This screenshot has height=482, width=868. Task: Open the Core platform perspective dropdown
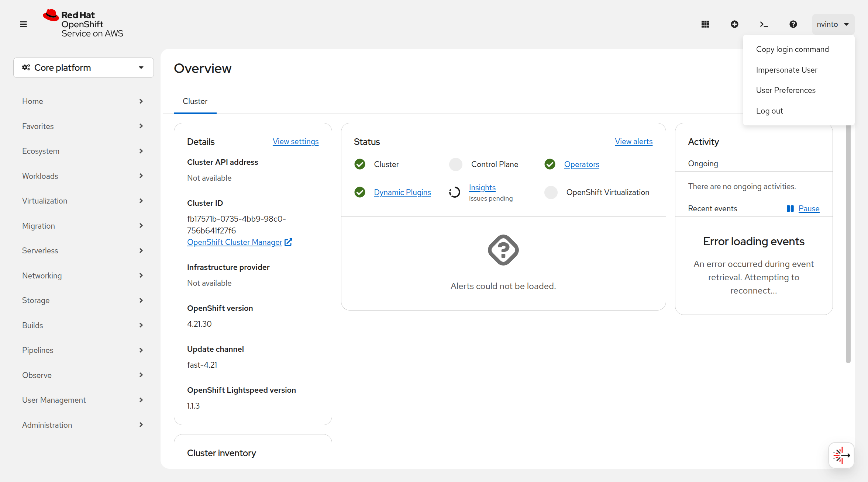(83, 67)
